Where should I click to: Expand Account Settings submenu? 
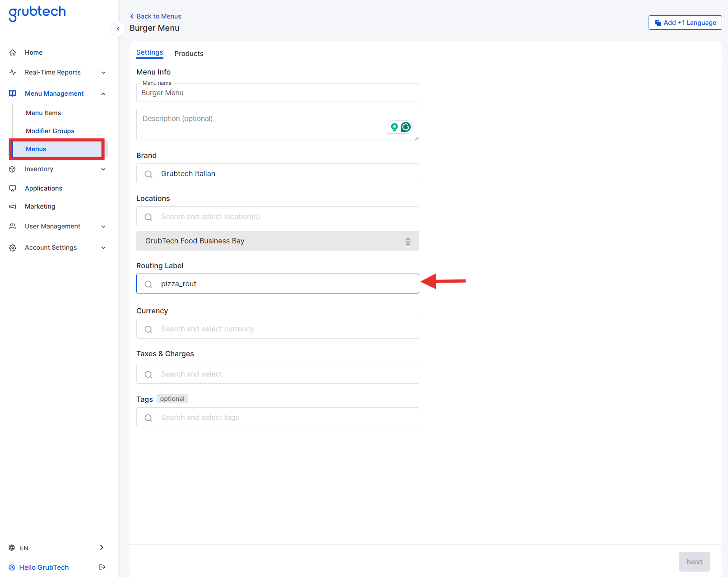click(103, 247)
